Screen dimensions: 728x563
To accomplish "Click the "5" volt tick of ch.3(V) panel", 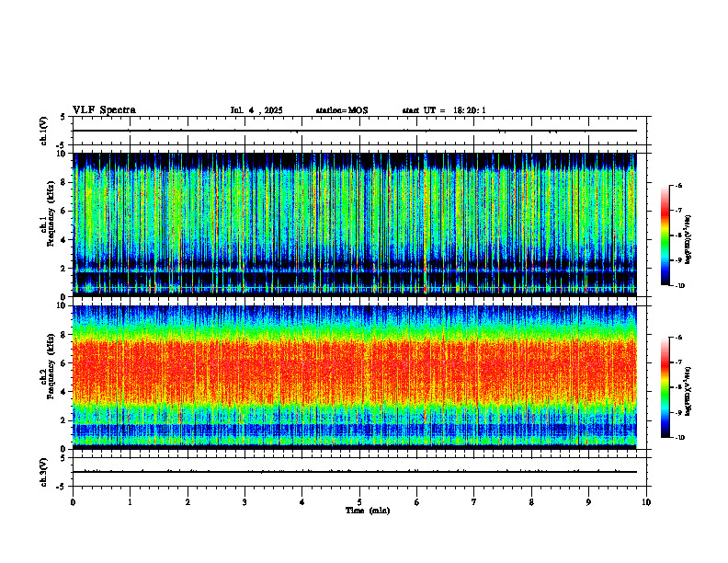I will [x=63, y=458].
